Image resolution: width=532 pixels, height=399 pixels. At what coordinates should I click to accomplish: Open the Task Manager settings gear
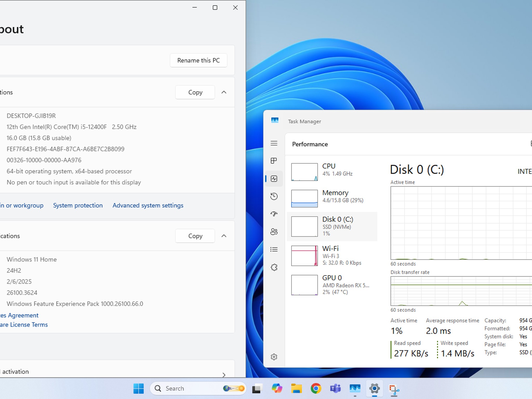274,357
